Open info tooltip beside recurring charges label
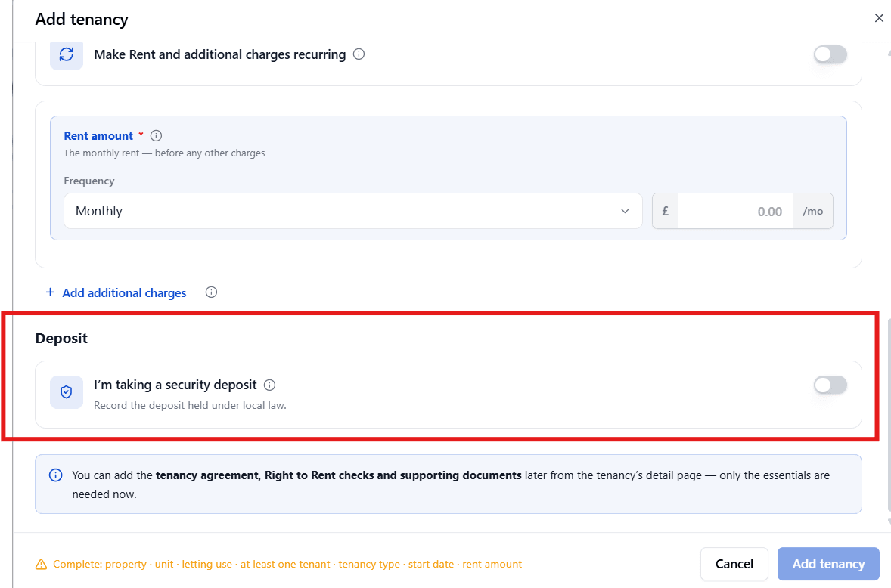The height and width of the screenshot is (588, 891). click(359, 54)
